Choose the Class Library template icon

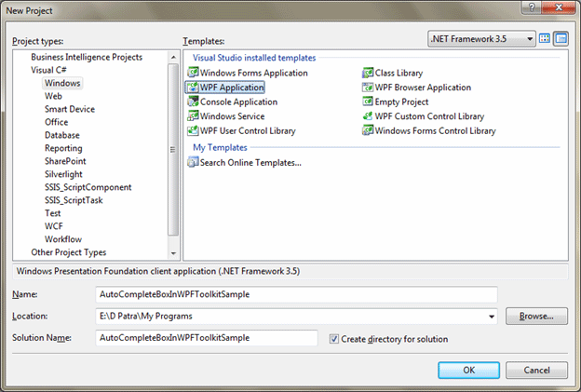click(x=368, y=73)
